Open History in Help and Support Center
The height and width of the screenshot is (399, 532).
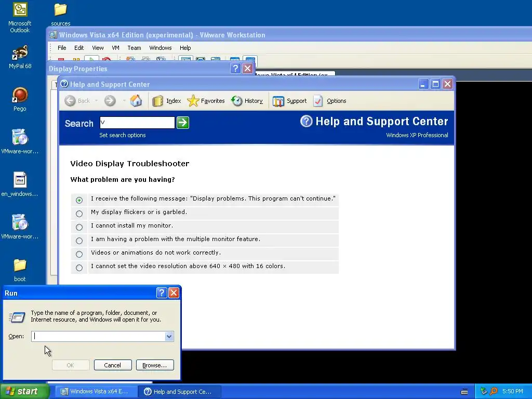[x=247, y=101]
